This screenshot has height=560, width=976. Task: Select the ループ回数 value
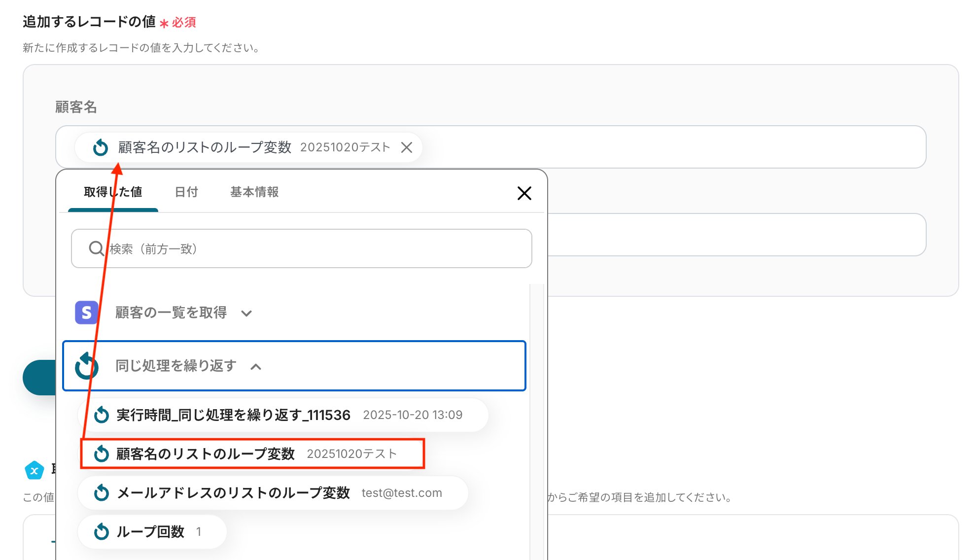pyautogui.click(x=151, y=531)
